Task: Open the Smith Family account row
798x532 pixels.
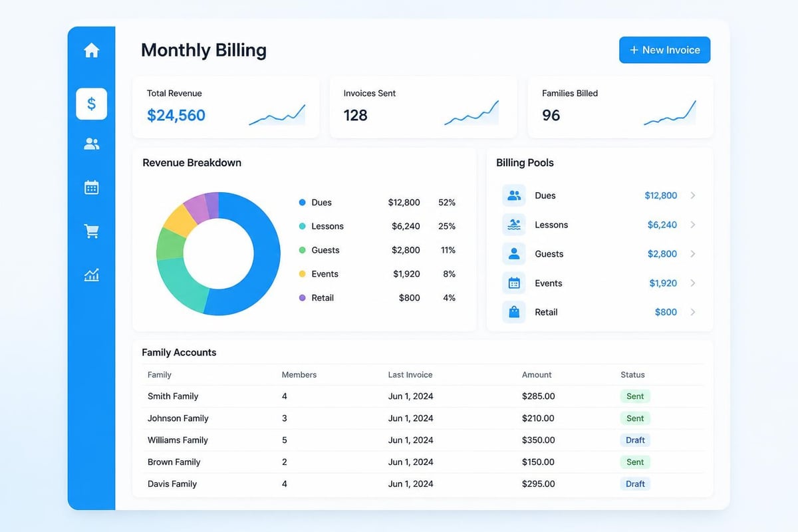Action: coord(424,396)
